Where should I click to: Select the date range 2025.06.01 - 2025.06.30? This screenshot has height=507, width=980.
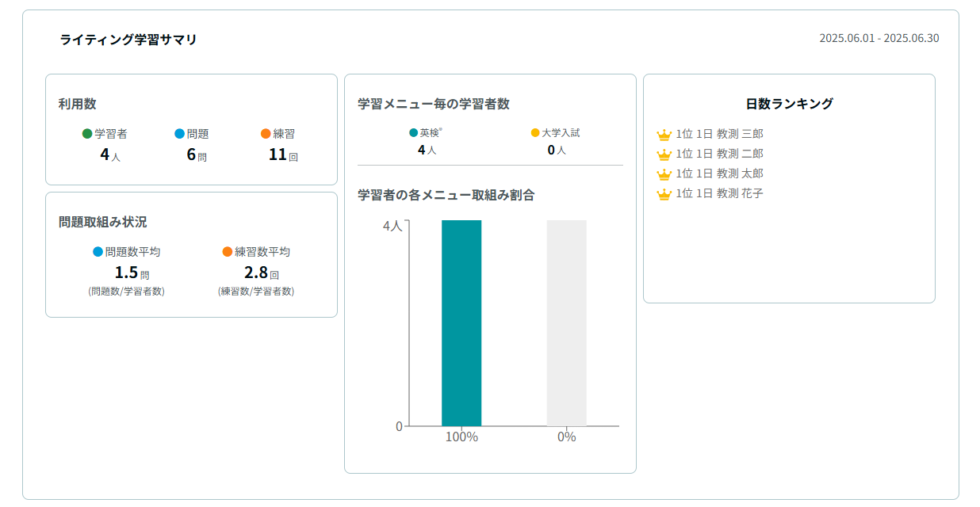[x=879, y=38]
